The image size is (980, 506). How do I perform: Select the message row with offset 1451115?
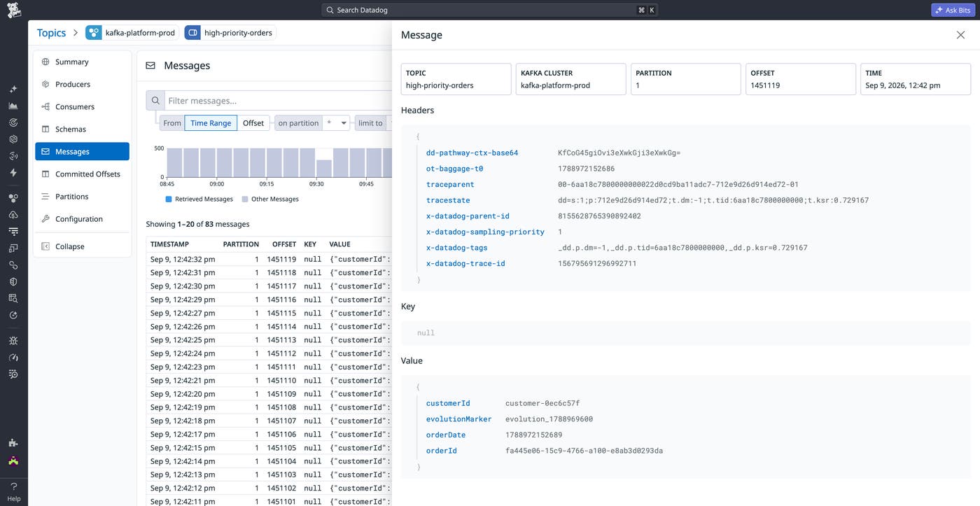269,313
